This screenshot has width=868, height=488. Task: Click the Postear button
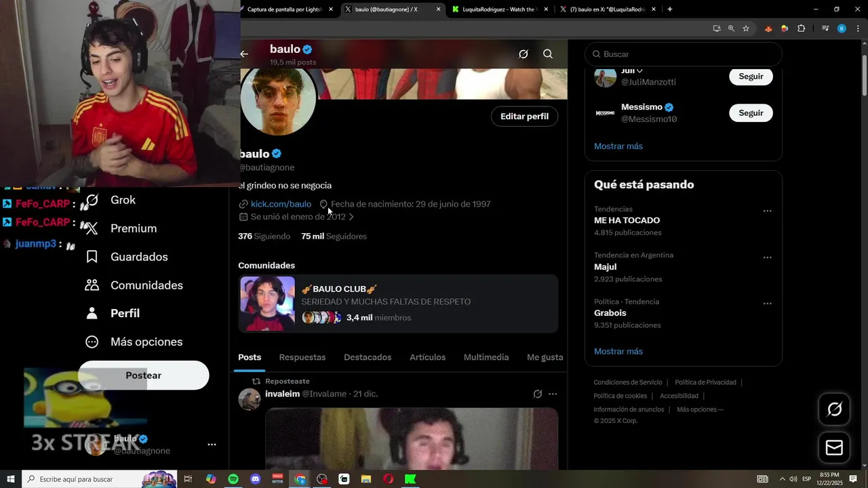144,375
